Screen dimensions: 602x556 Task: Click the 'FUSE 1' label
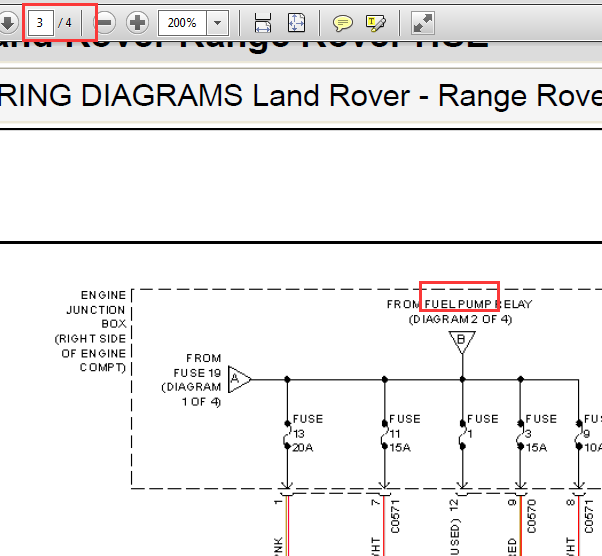point(483,426)
